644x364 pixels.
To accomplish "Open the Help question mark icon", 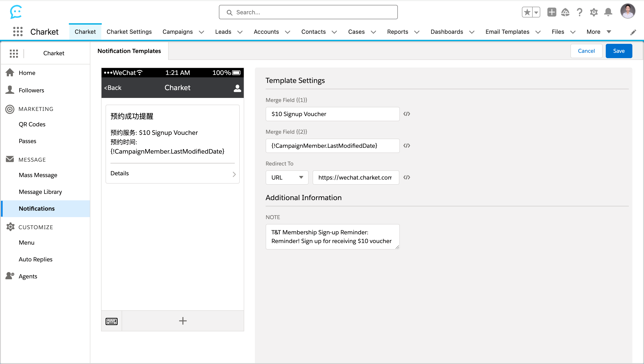I will click(580, 12).
